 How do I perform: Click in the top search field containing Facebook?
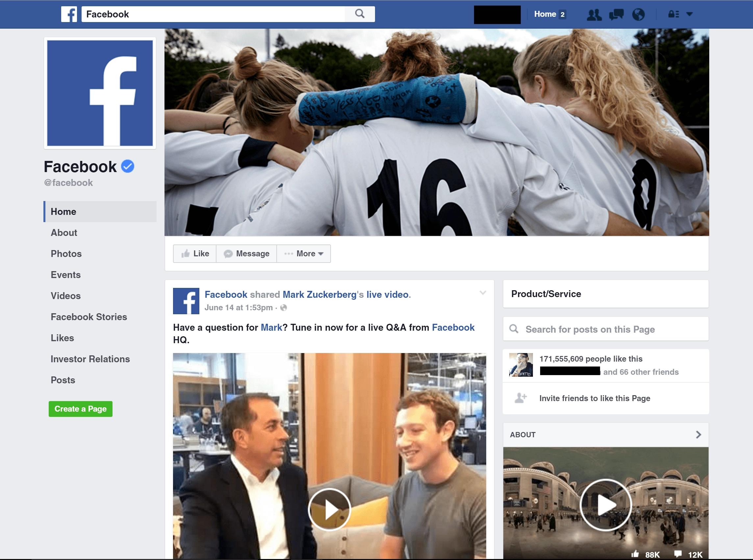tap(213, 14)
